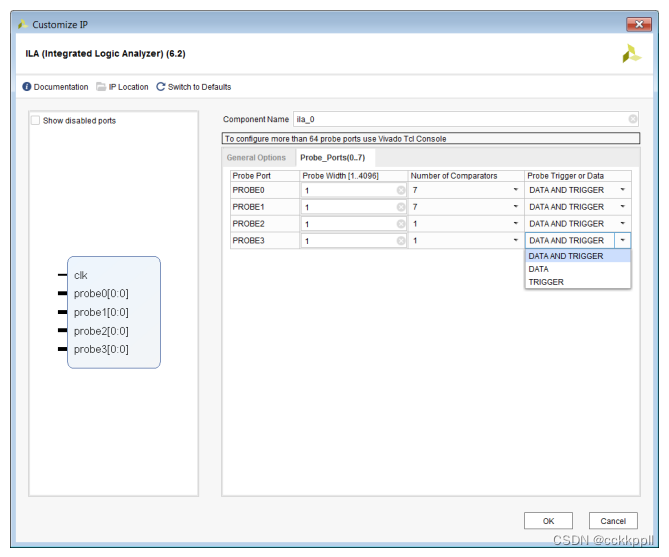Clear the Component Name field with its x icon
Viewport: 669px width, 557px height.
633,119
